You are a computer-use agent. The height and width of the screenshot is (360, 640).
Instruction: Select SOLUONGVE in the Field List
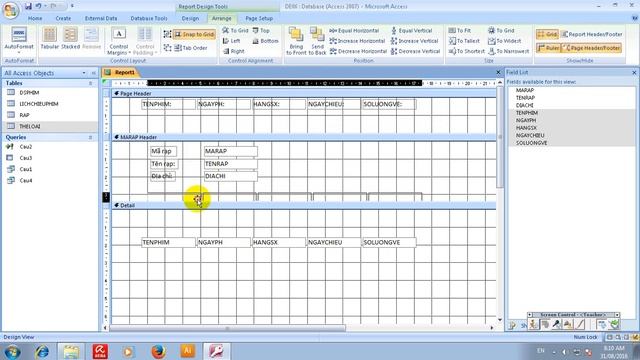click(x=531, y=143)
